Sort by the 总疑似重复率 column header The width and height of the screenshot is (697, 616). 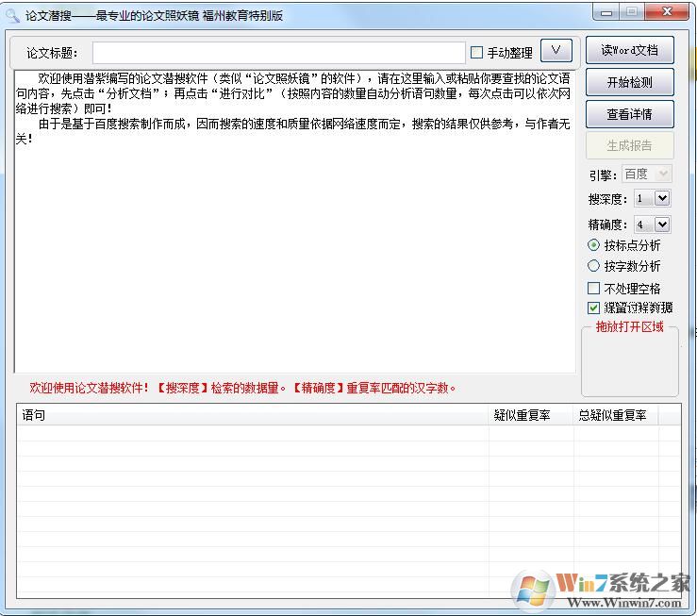613,415
